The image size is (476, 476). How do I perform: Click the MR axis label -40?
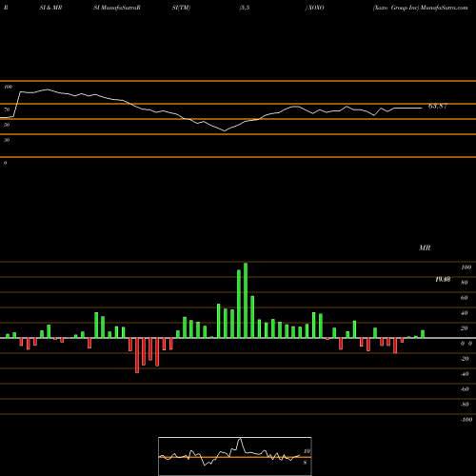(465, 374)
